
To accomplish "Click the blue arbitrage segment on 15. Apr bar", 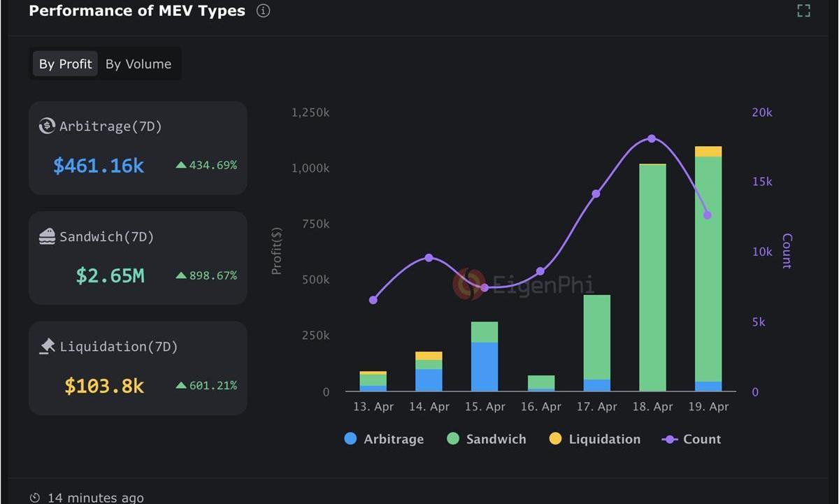I will tap(485, 367).
